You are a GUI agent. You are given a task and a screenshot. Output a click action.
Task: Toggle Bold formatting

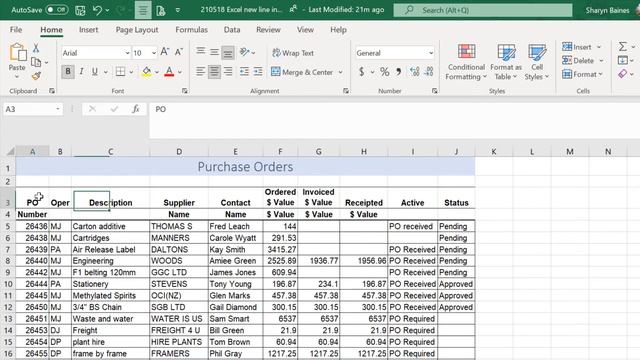pyautogui.click(x=68, y=72)
